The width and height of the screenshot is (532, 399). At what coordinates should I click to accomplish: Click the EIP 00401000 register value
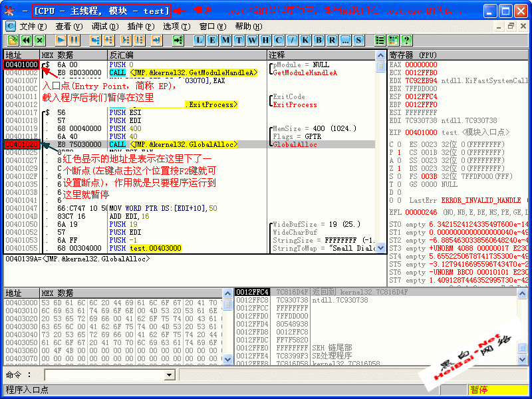pyautogui.click(x=421, y=132)
